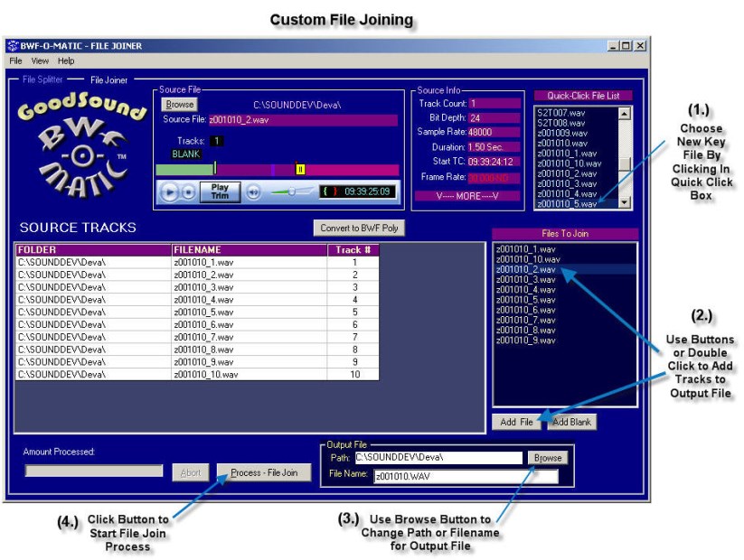Click folder cell of z001010_1.wav table row
Screen dimensions: 744x560
point(93,262)
